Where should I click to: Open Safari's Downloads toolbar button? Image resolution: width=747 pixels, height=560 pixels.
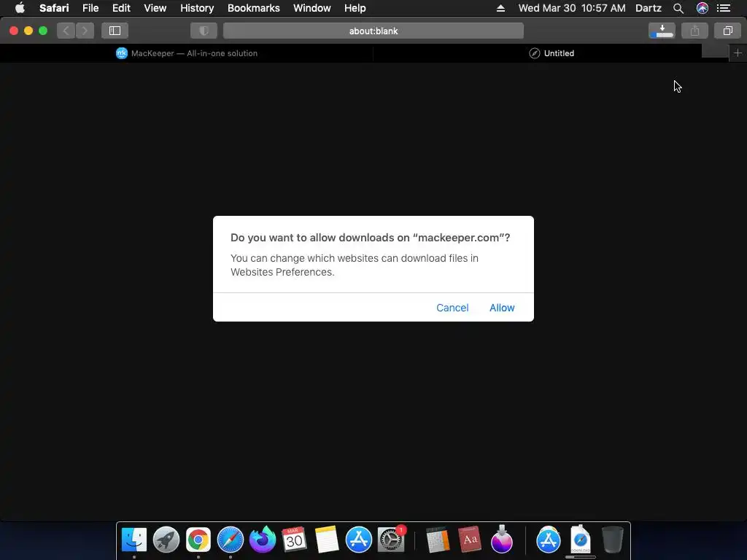[662, 31]
